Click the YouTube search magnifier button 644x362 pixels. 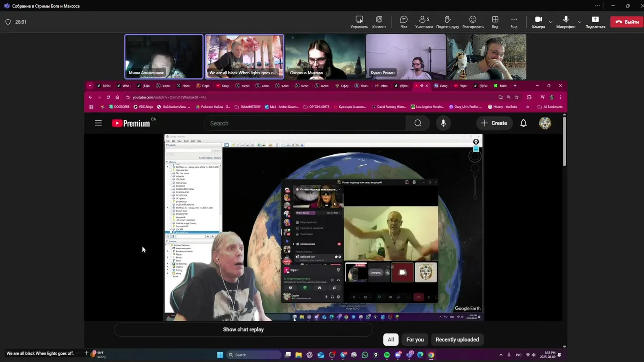pos(418,123)
